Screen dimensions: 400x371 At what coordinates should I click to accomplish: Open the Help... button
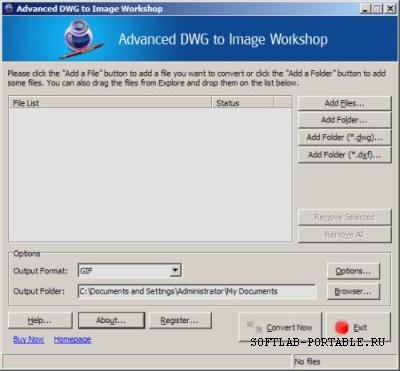click(x=40, y=320)
